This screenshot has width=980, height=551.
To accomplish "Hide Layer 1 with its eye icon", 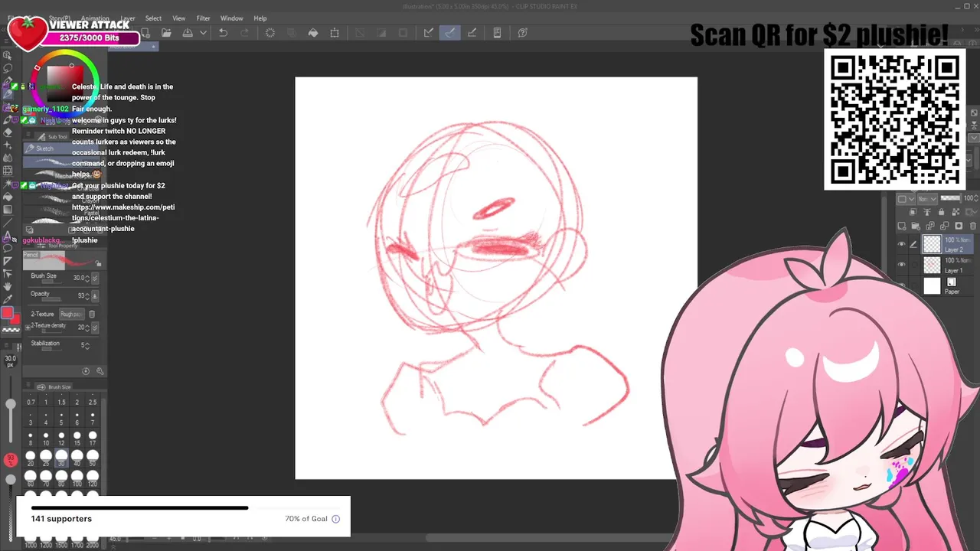I will (902, 265).
